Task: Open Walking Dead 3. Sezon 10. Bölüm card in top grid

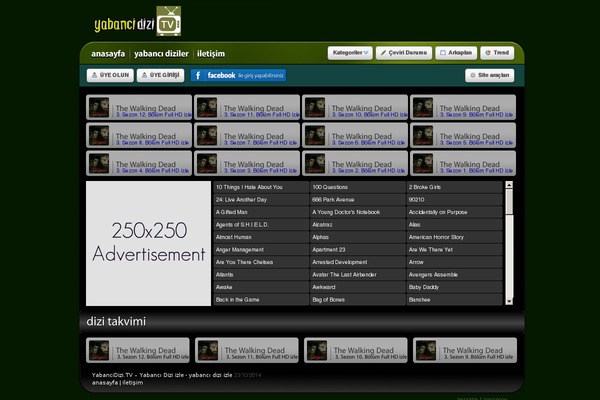Action: [355, 108]
